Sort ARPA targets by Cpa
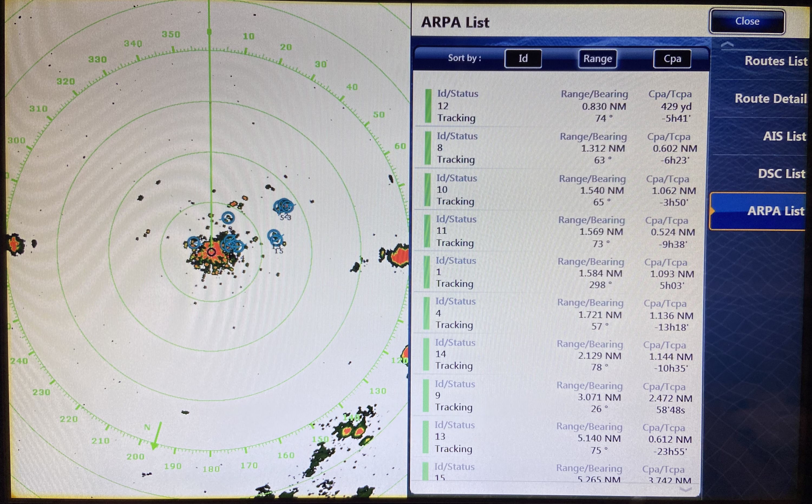 click(672, 59)
